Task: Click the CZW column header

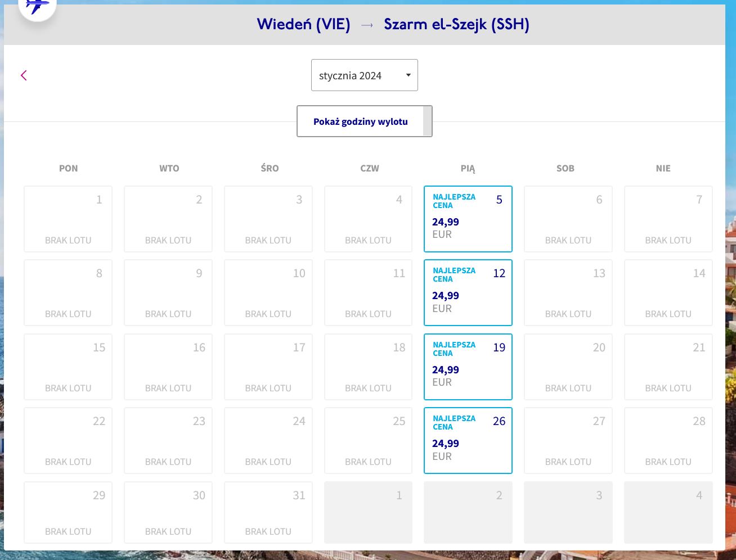Action: pyautogui.click(x=370, y=168)
